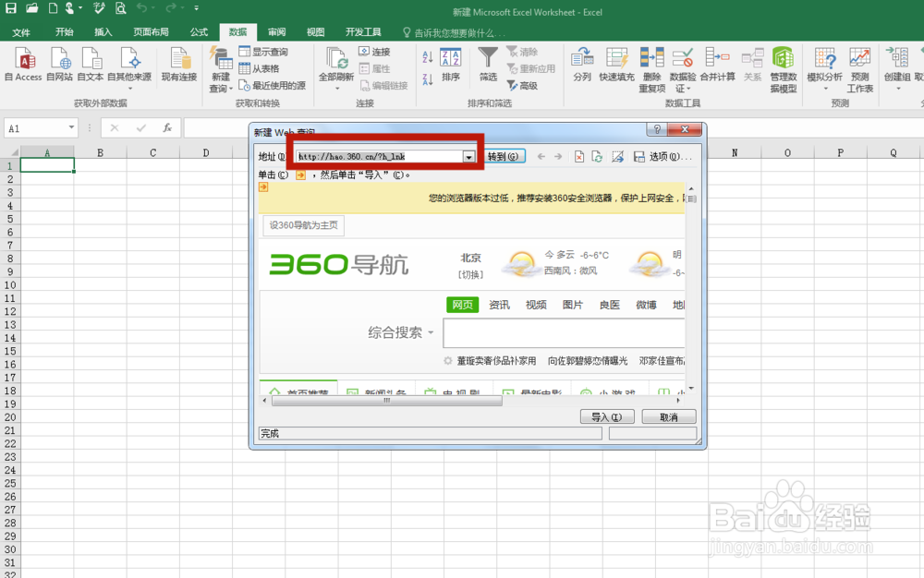Click From Table (从表格)

pos(259,69)
